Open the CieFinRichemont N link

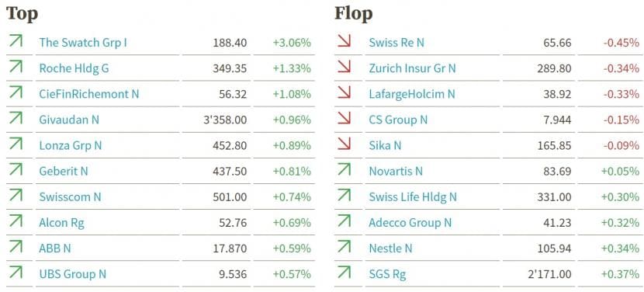(89, 94)
